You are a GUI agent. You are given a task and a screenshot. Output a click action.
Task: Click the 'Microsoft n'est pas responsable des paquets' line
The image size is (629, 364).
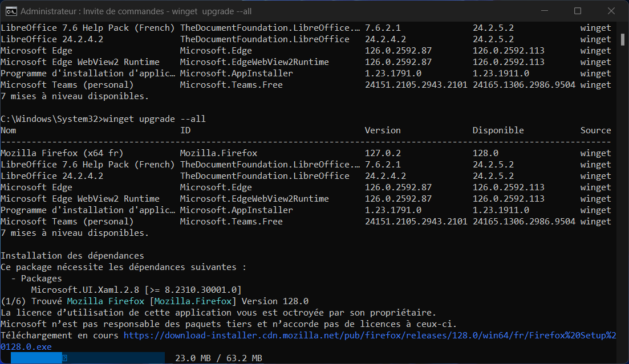(x=229, y=324)
